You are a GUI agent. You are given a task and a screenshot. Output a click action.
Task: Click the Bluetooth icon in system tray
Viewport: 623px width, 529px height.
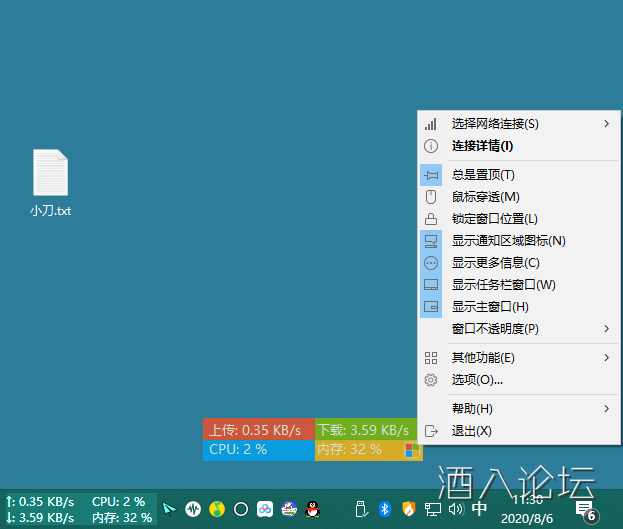click(x=384, y=509)
